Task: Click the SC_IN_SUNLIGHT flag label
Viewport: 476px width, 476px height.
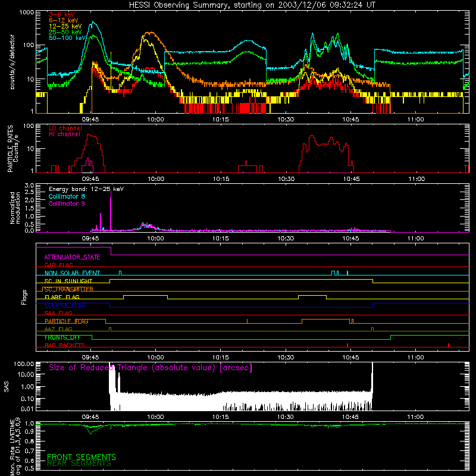Action: pyautogui.click(x=68, y=281)
